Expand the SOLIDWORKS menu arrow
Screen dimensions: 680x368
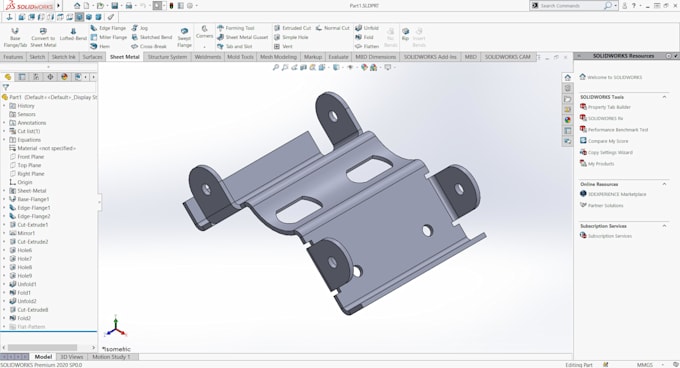59,6
